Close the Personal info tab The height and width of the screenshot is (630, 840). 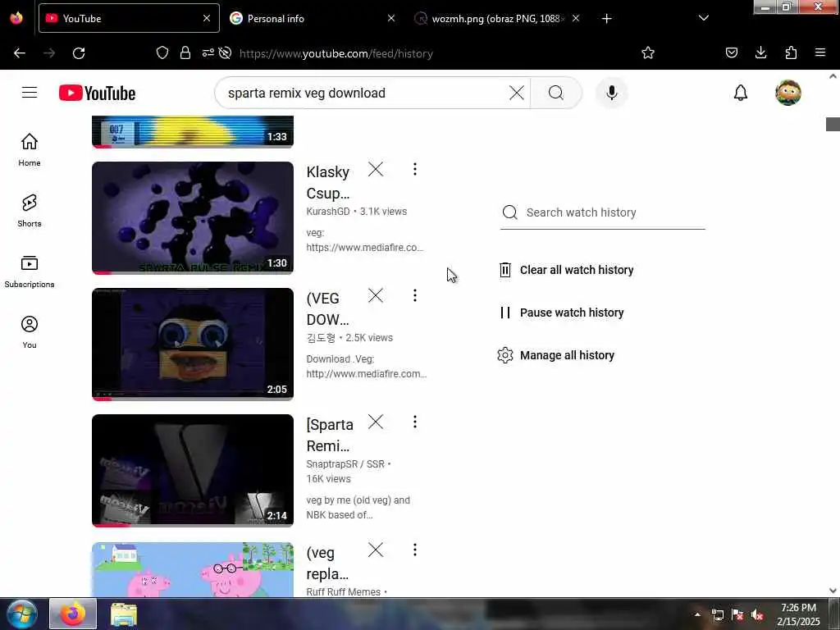tap(391, 18)
